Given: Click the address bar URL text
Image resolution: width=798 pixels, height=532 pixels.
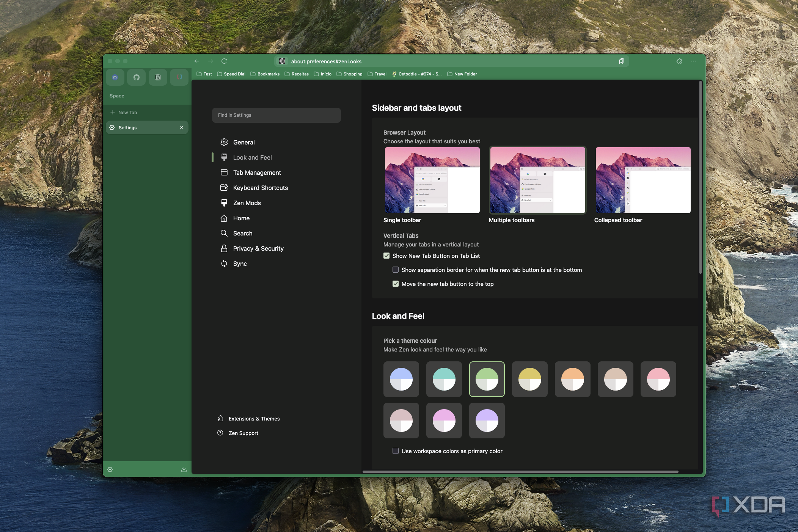Looking at the screenshot, I should 326,61.
